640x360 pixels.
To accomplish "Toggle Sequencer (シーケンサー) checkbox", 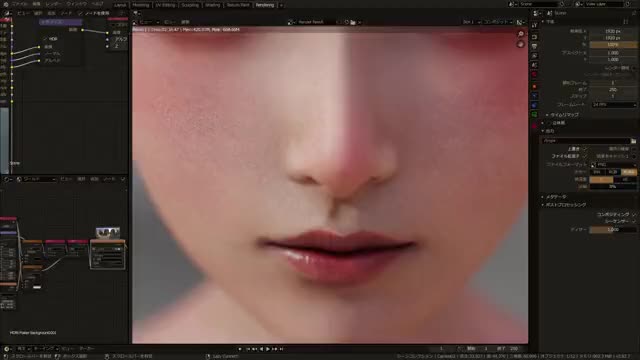I will click(x=634, y=222).
